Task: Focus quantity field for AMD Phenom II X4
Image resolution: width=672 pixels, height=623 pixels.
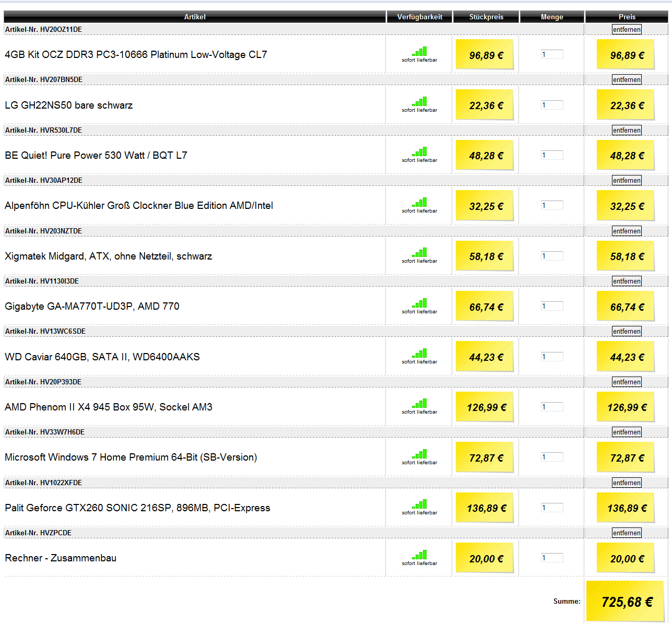Action: coord(552,407)
